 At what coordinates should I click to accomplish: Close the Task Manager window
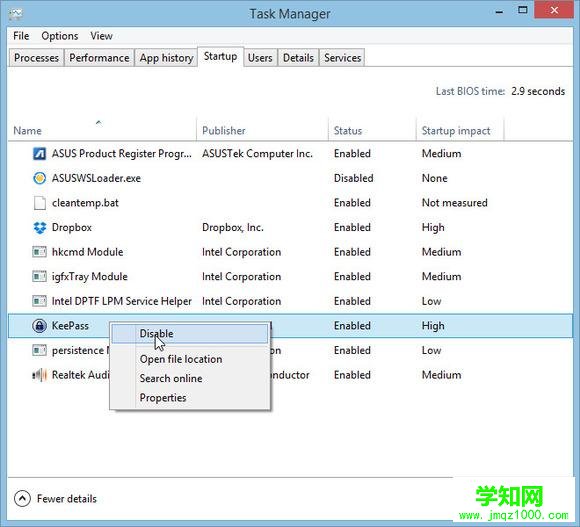[x=554, y=10]
